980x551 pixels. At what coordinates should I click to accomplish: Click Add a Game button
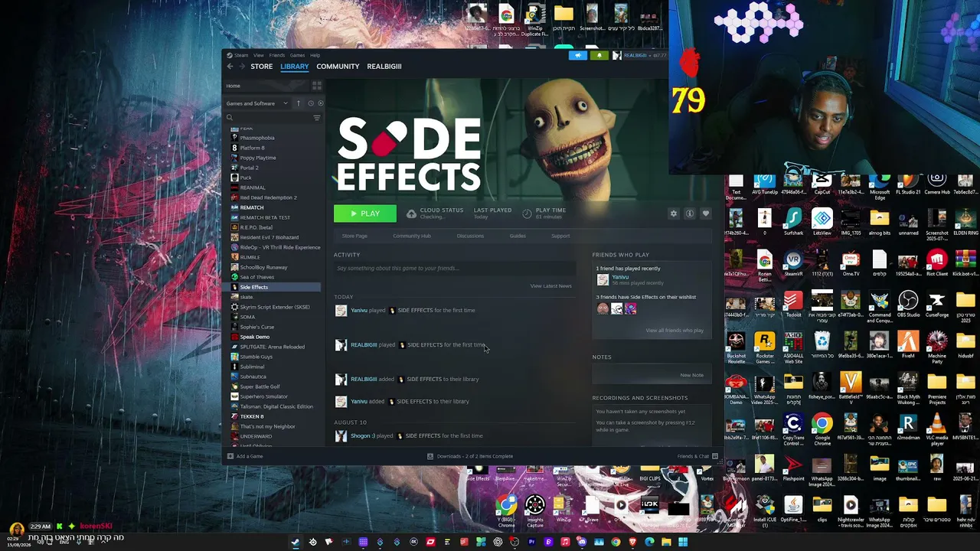pyautogui.click(x=245, y=456)
